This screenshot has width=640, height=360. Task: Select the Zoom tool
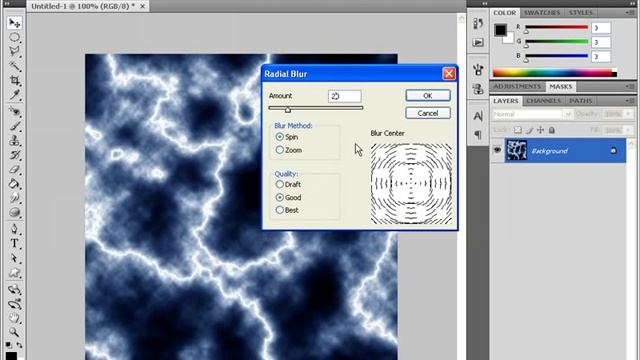point(14,332)
